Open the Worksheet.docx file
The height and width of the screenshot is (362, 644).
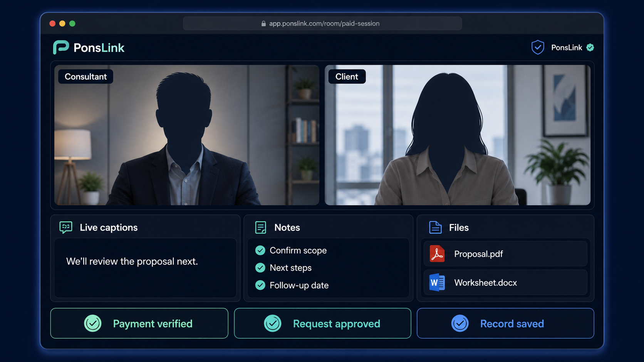tap(505, 283)
